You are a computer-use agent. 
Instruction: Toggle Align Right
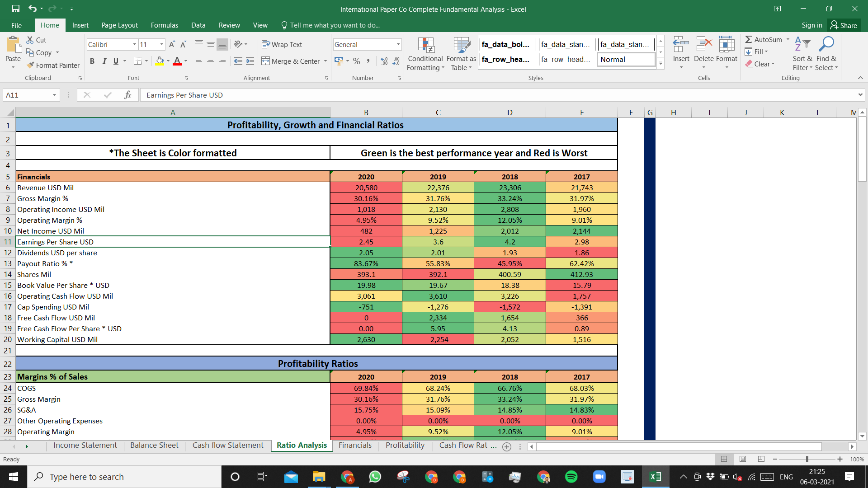[222, 61]
